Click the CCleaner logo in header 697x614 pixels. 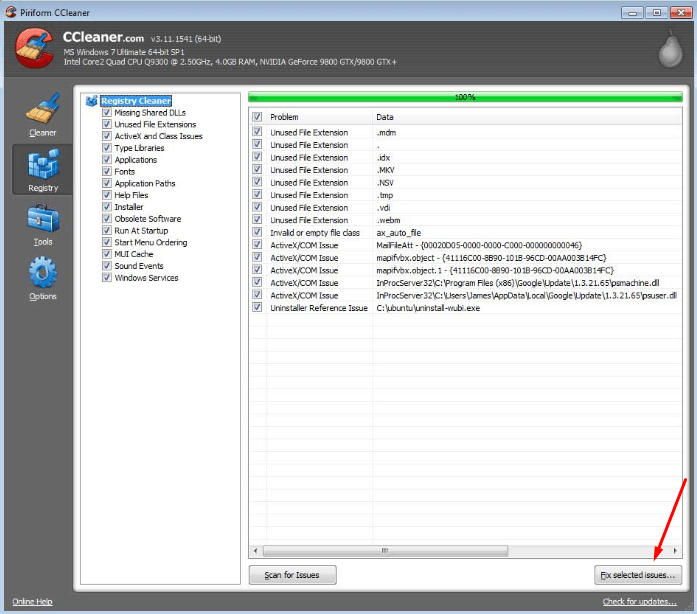[34, 48]
